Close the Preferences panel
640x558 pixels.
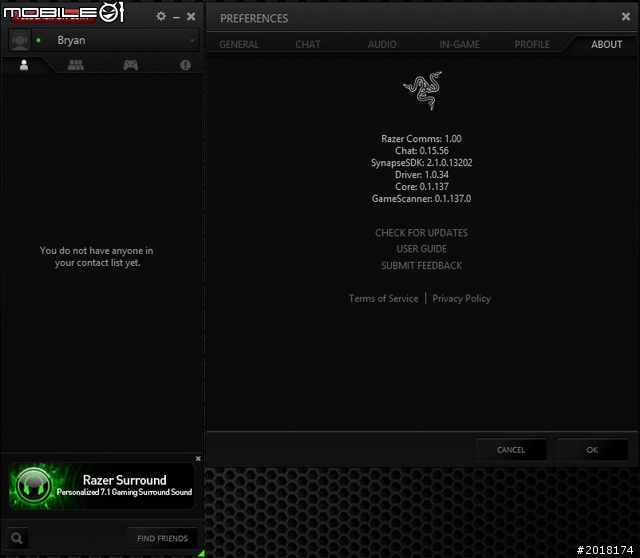point(626,16)
